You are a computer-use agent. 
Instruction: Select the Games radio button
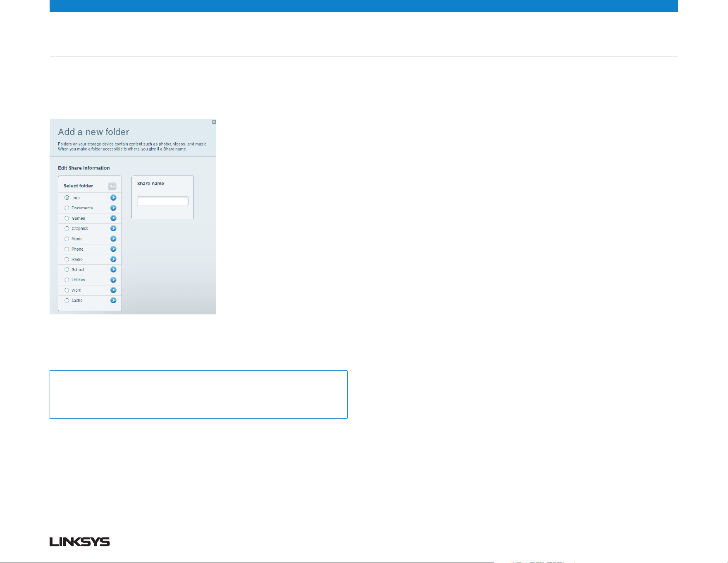(67, 218)
